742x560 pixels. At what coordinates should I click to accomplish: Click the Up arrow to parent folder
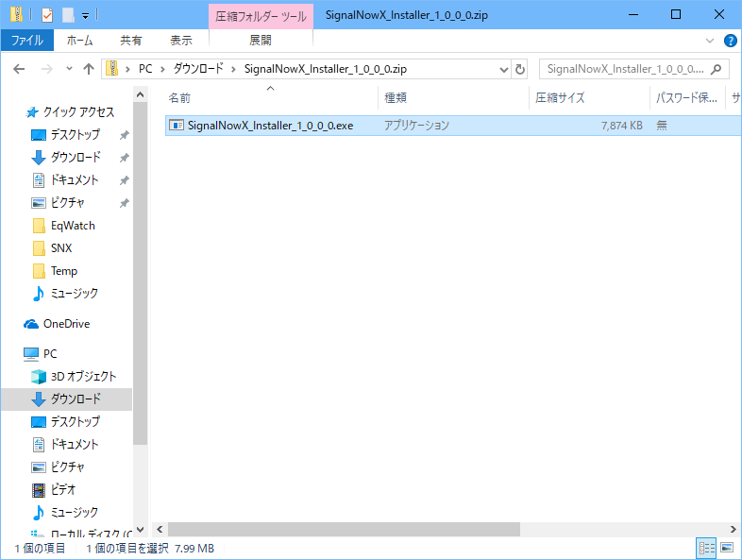89,69
